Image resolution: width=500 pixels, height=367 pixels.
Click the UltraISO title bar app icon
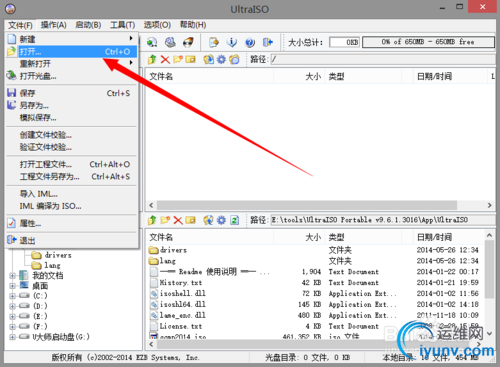point(10,9)
